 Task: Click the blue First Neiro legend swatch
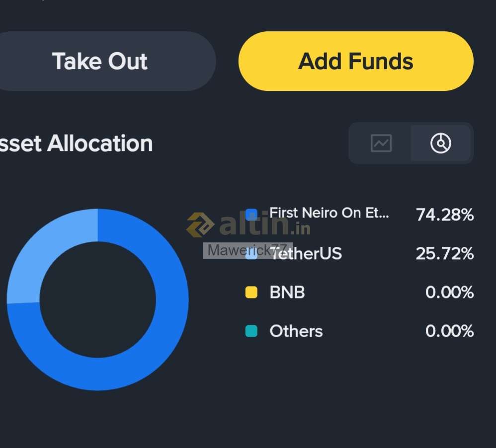(x=251, y=215)
